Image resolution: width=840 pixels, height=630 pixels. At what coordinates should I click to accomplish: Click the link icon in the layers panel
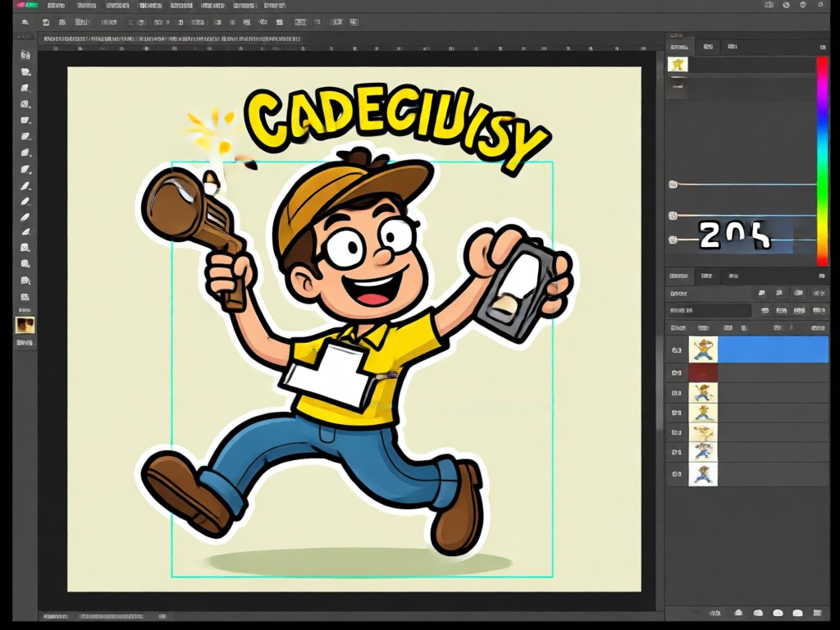coord(713,613)
